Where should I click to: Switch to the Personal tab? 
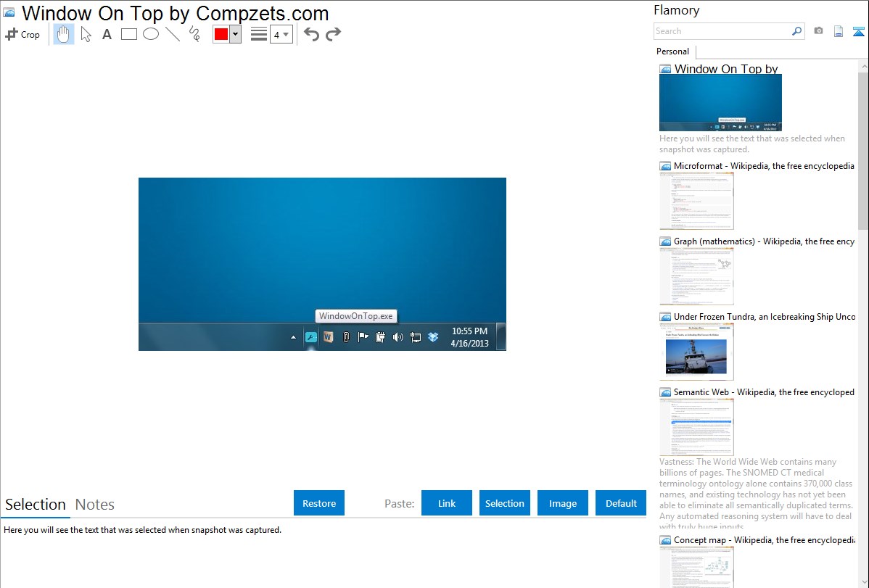673,51
